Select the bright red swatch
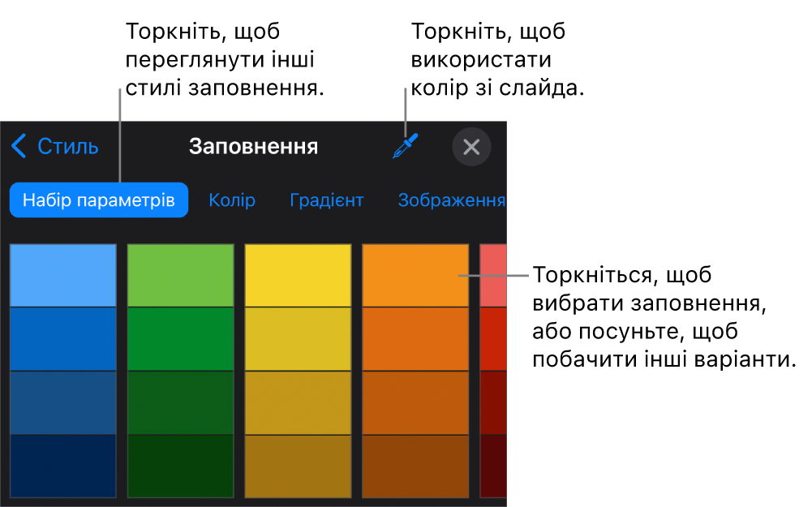The width and height of the screenshot is (812, 507). pos(493,339)
